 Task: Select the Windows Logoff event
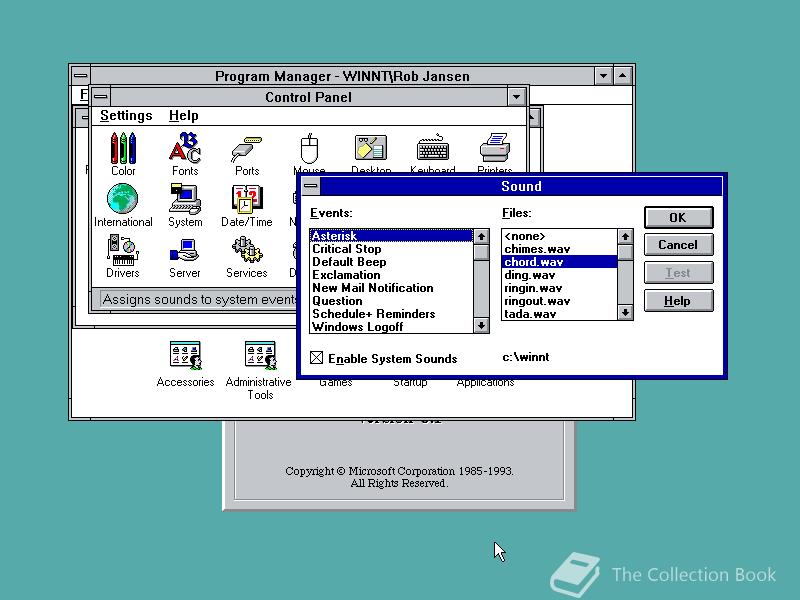391,327
